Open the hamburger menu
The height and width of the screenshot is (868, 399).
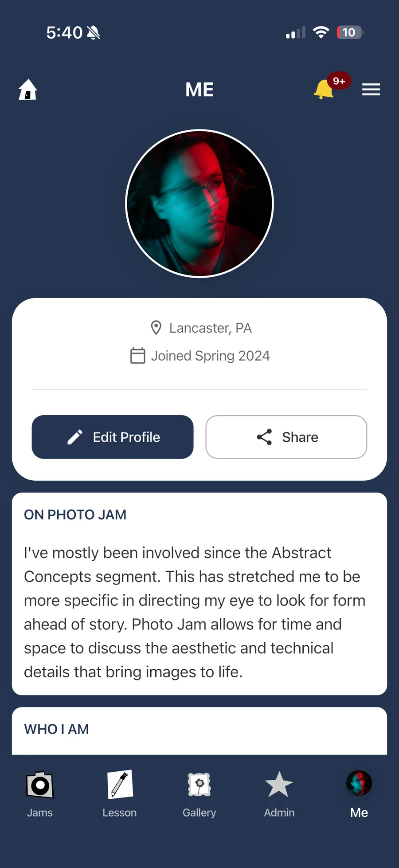coord(371,90)
